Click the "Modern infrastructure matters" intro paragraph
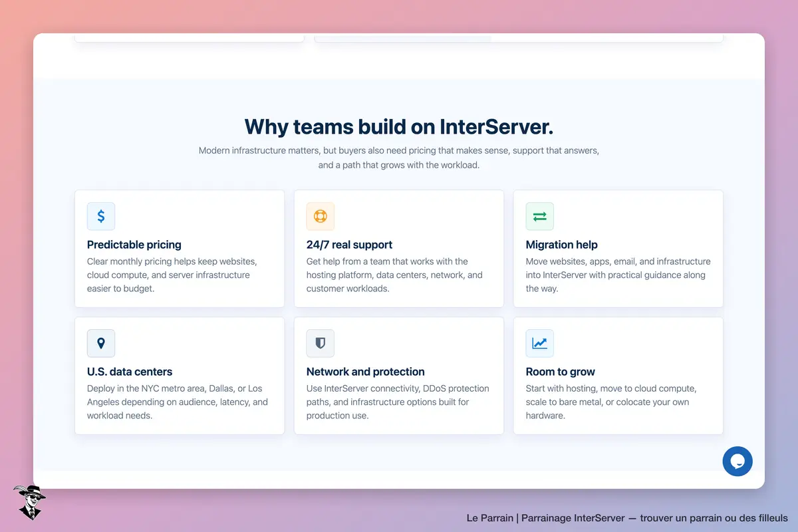This screenshot has width=798, height=532. (x=399, y=158)
